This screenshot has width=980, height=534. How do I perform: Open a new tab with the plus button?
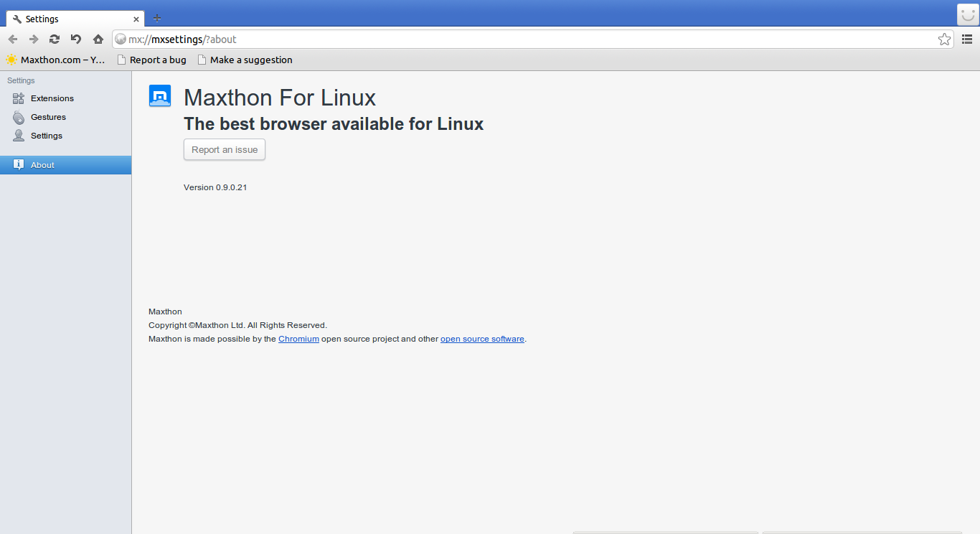click(156, 17)
